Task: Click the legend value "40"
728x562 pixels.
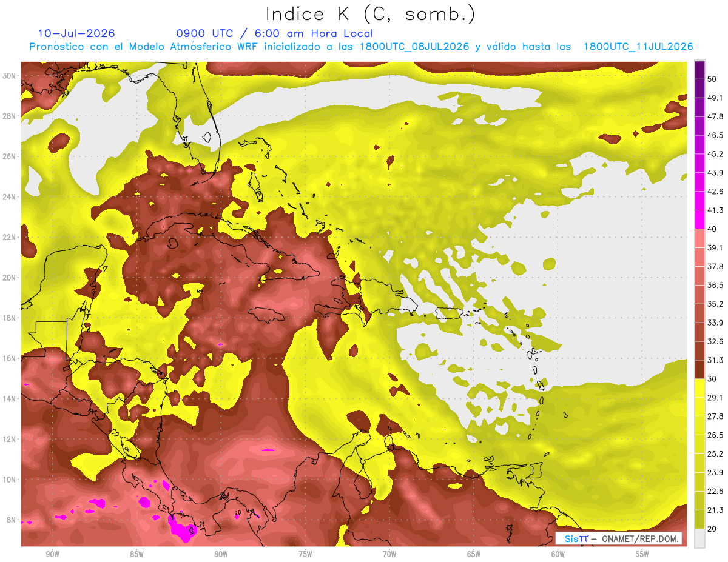Action: pos(712,229)
